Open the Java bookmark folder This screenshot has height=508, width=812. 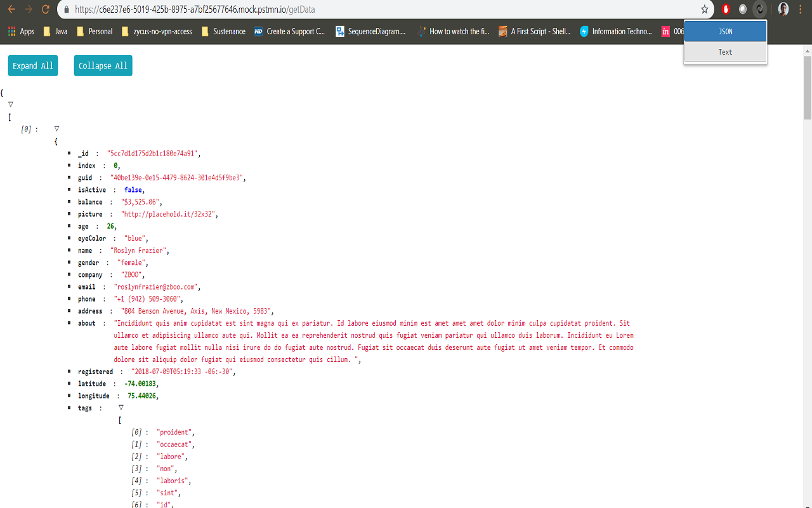pyautogui.click(x=55, y=31)
